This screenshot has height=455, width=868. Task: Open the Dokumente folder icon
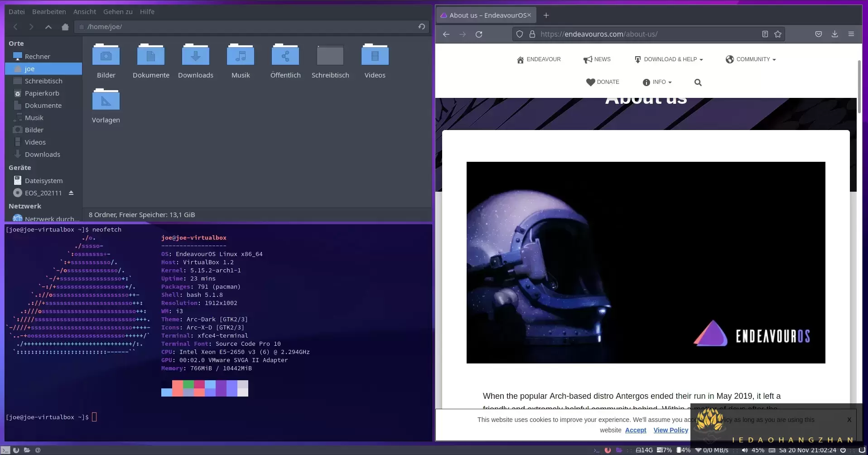[x=151, y=55]
